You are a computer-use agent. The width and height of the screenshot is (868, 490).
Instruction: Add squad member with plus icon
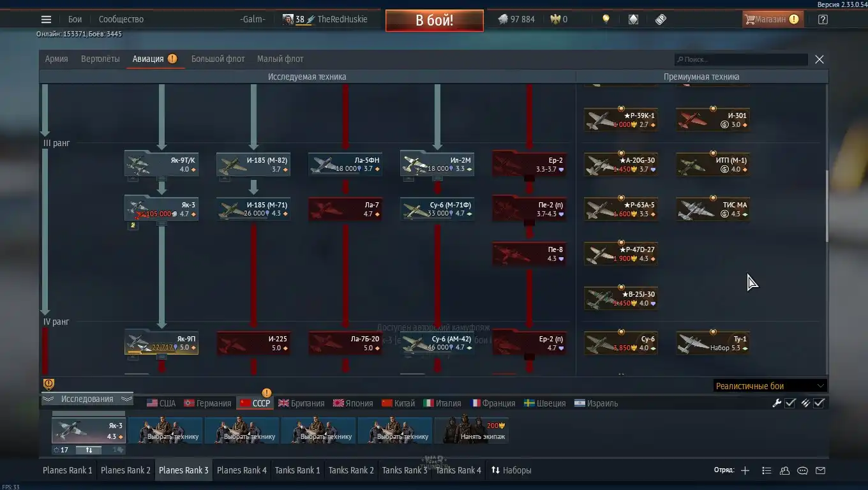(x=745, y=470)
